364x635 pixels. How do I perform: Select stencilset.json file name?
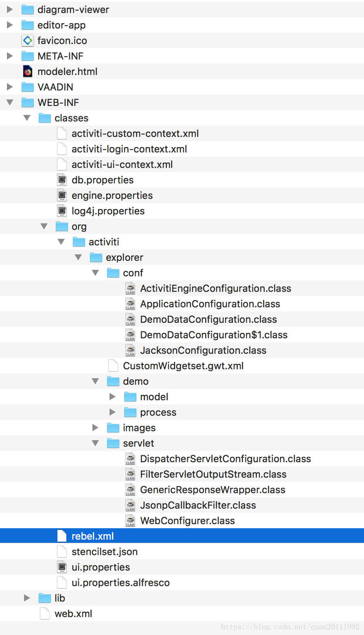pos(105,552)
